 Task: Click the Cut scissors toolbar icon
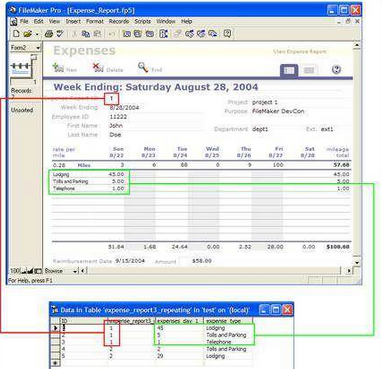tap(75, 34)
